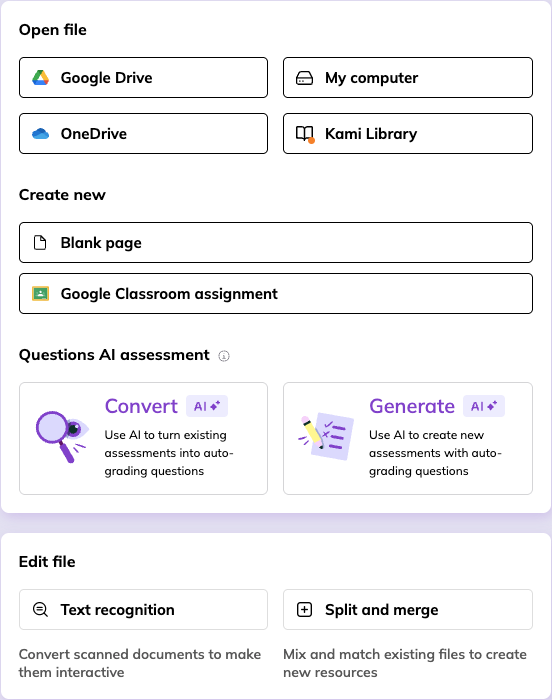Click the Blank page document icon
The height and width of the screenshot is (700, 552).
40,242
